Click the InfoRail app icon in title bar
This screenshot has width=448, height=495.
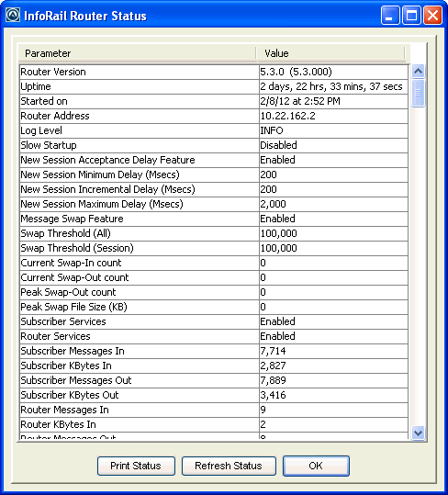pos(13,15)
